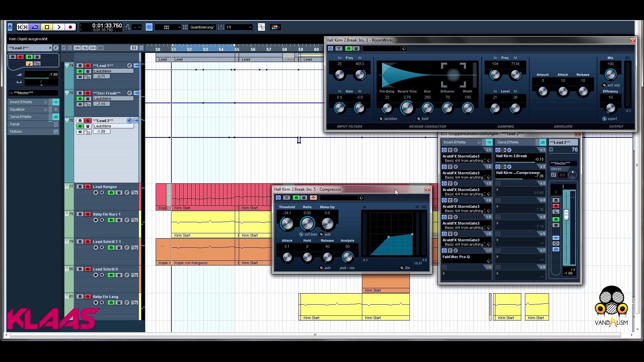The image size is (644, 362).
Task: Open Lautstärke automation parameter dropdown on ***Lead 2*** track
Action: point(113,126)
